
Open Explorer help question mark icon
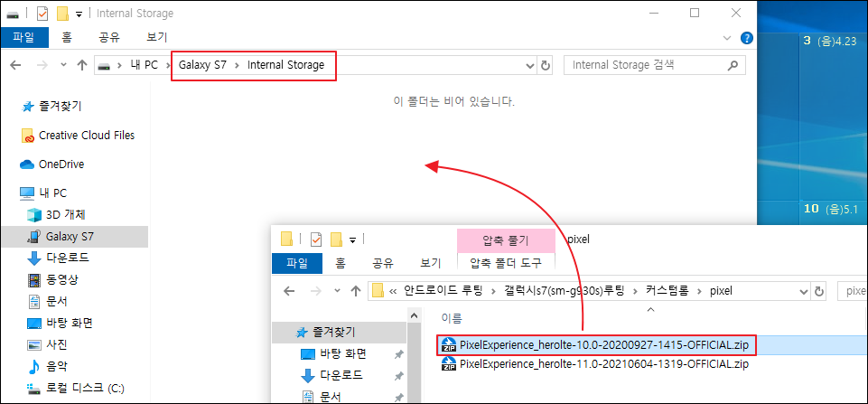click(747, 38)
